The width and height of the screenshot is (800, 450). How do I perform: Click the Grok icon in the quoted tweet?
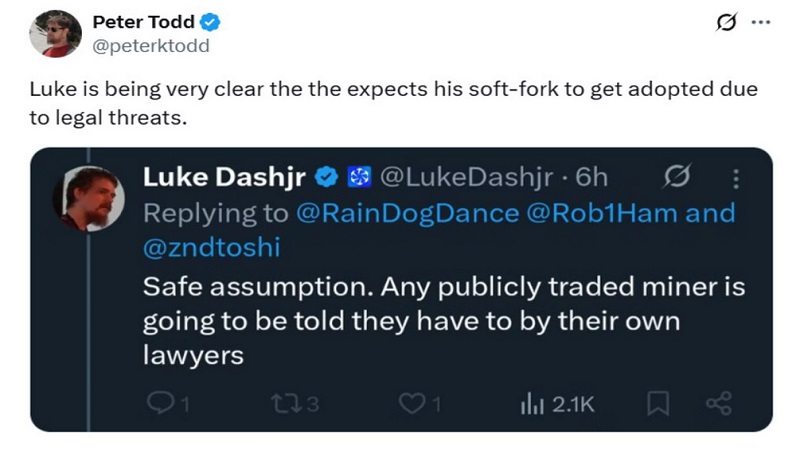[675, 177]
